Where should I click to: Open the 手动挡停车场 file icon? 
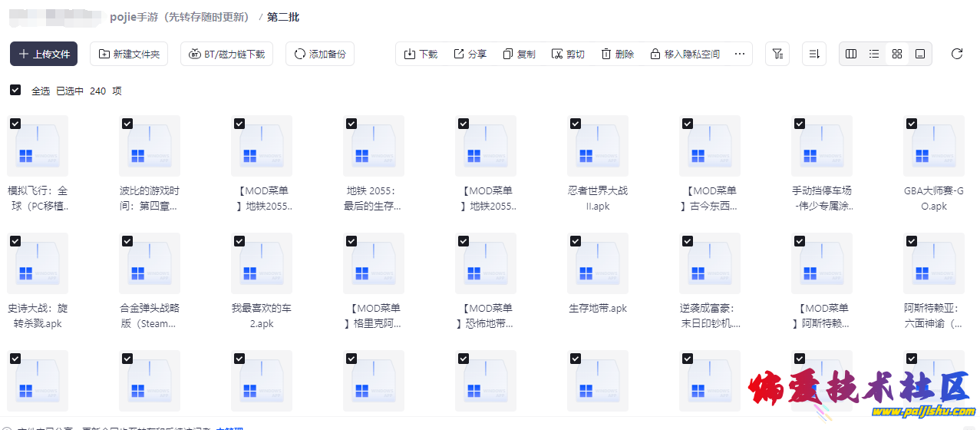point(822,146)
